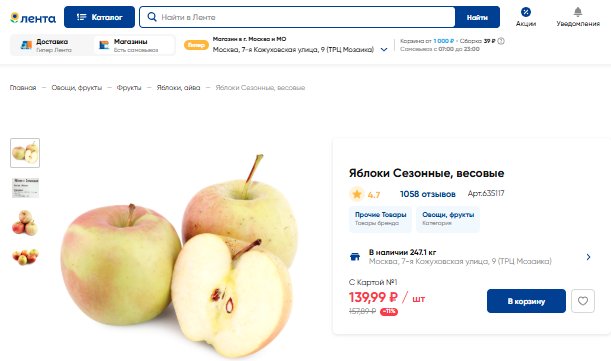Open the Каталог menu
611x361 pixels.
coord(99,17)
